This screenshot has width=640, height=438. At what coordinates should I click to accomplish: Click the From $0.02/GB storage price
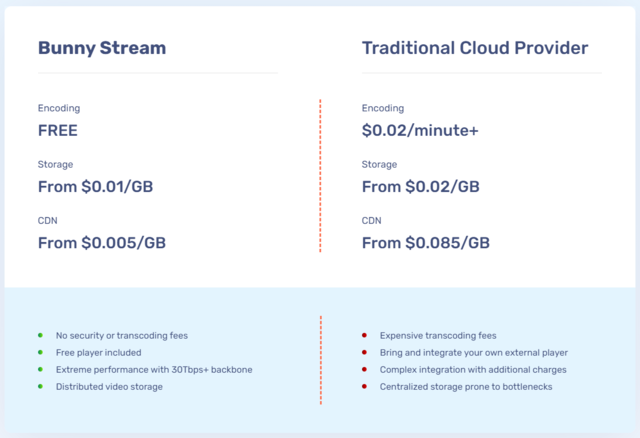coord(421,187)
